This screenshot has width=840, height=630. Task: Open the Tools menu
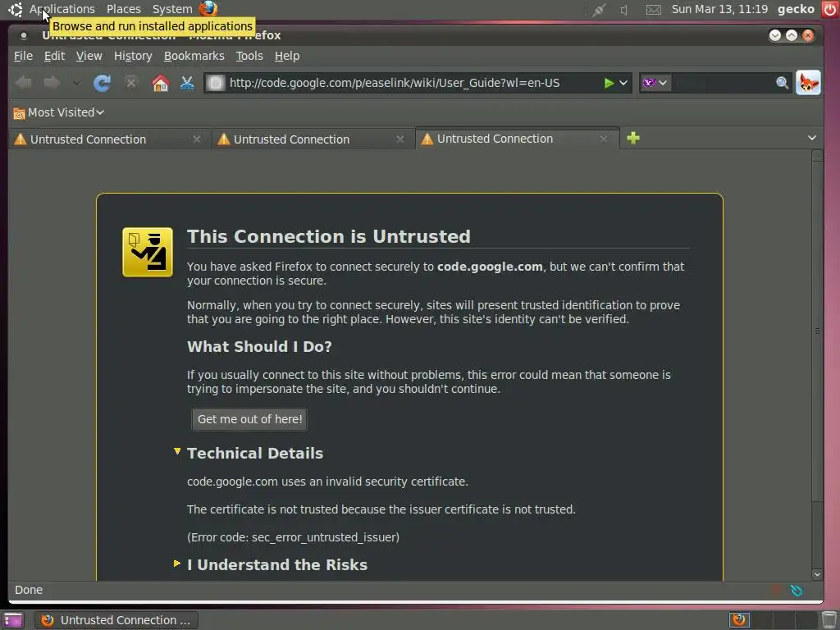click(249, 56)
